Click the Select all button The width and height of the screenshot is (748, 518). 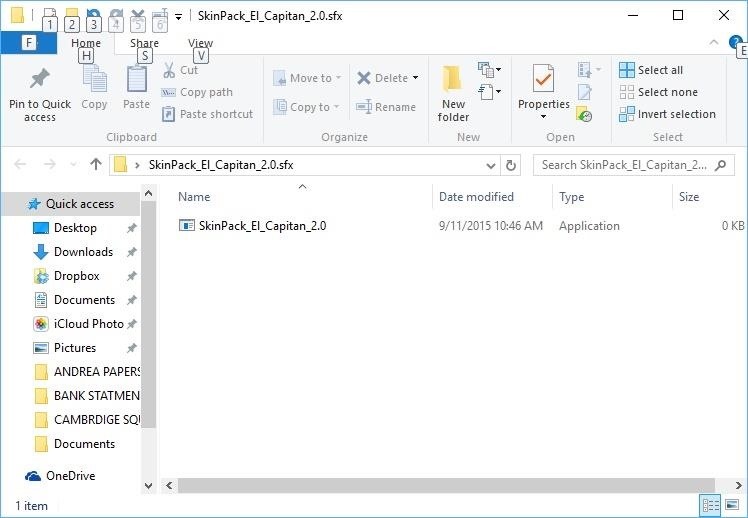[651, 70]
